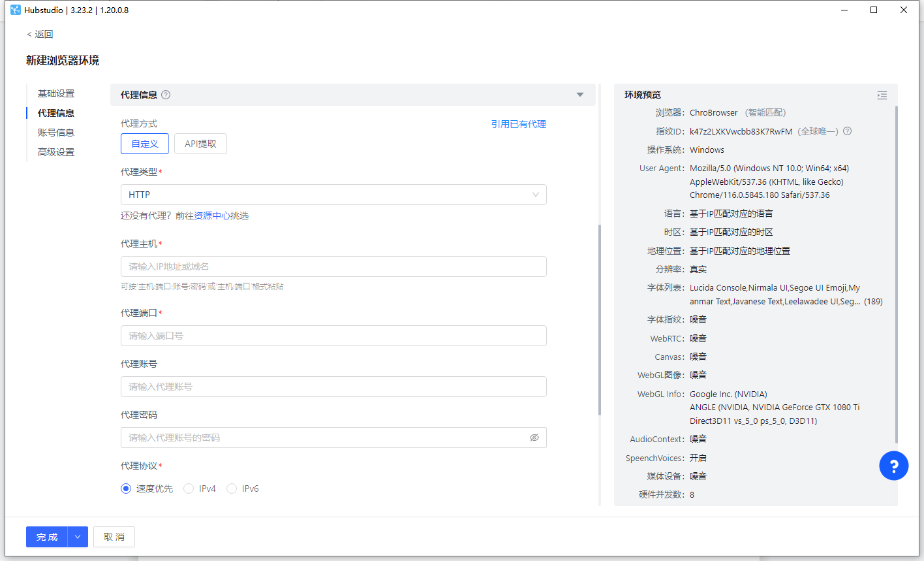The height and width of the screenshot is (561, 924).
Task: Maximize the Hubstudio window
Action: (874, 10)
